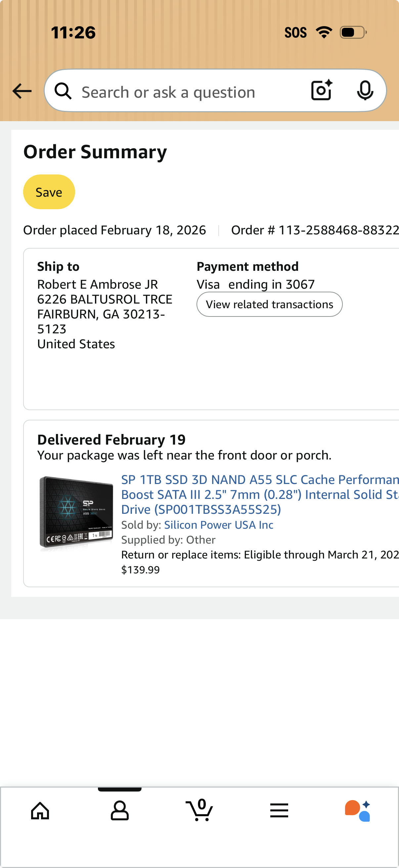Open the shopping cart
399x868 pixels.
[x=199, y=810]
